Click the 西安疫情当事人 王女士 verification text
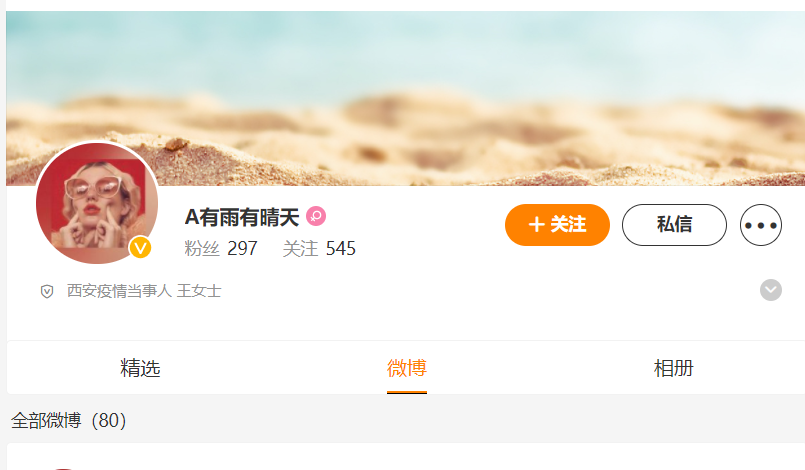805x470 pixels. coord(144,291)
